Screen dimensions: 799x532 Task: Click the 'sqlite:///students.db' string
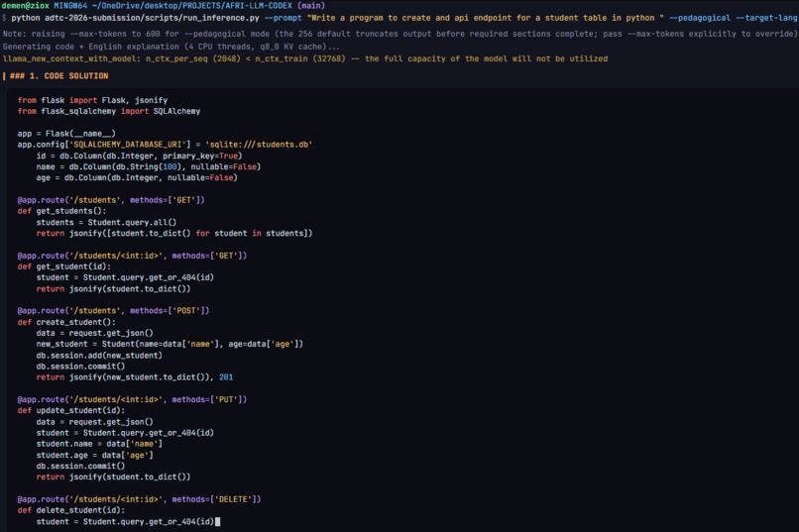click(259, 145)
